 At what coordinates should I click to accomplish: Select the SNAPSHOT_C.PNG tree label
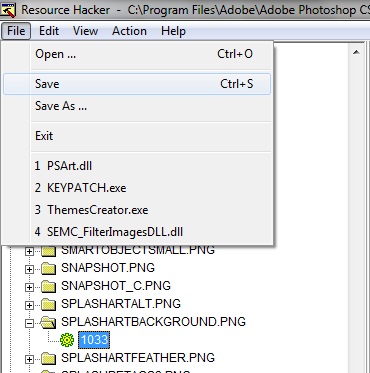(x=116, y=286)
